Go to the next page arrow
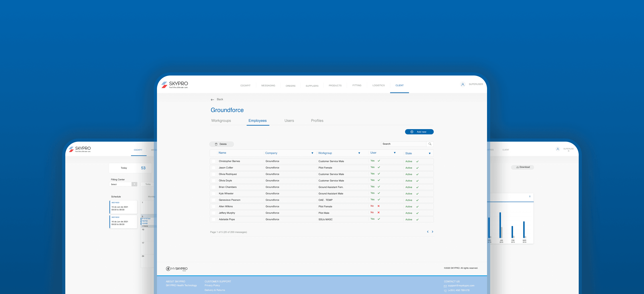The height and width of the screenshot is (294, 644). (x=432, y=232)
